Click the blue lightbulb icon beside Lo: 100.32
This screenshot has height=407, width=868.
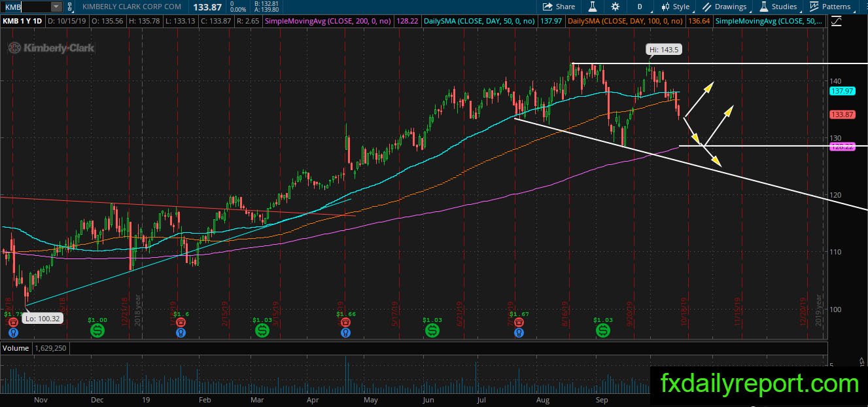coord(14,332)
